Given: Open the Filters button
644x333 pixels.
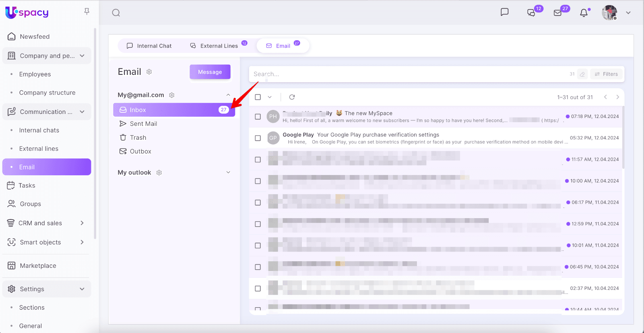Looking at the screenshot, I should pyautogui.click(x=606, y=74).
